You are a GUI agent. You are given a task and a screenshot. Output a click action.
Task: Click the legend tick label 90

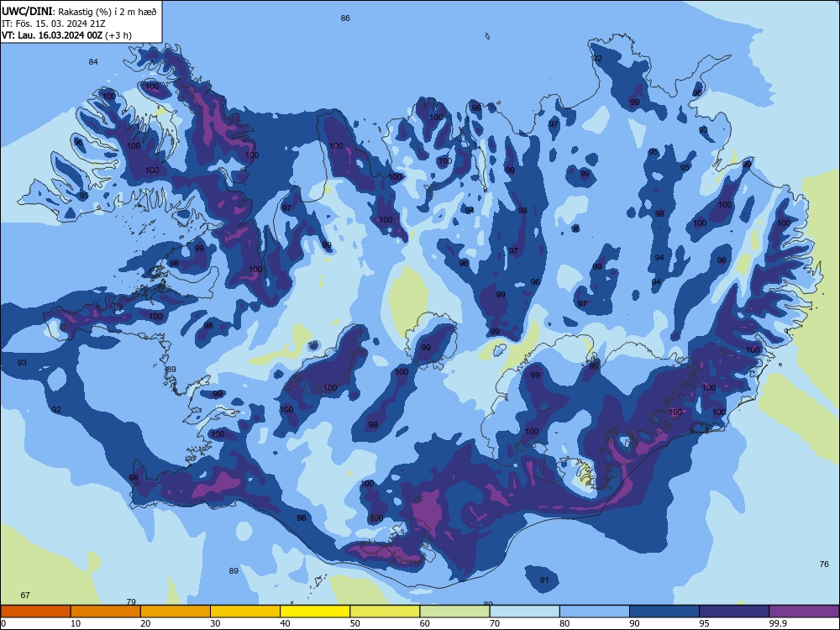[x=635, y=623]
